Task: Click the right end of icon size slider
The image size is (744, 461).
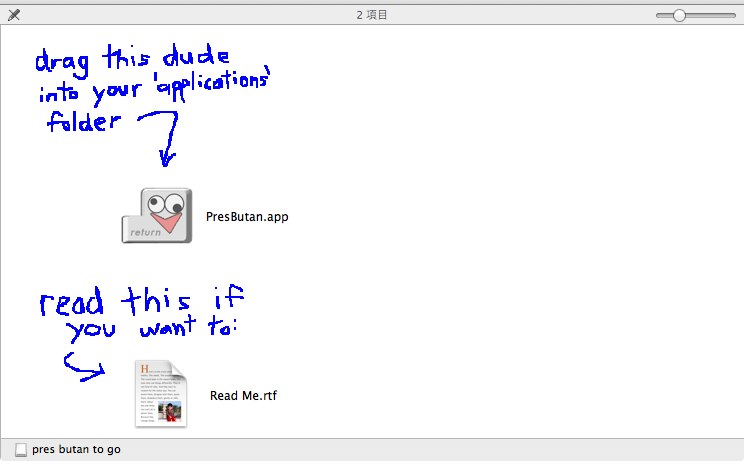Action: pos(733,15)
